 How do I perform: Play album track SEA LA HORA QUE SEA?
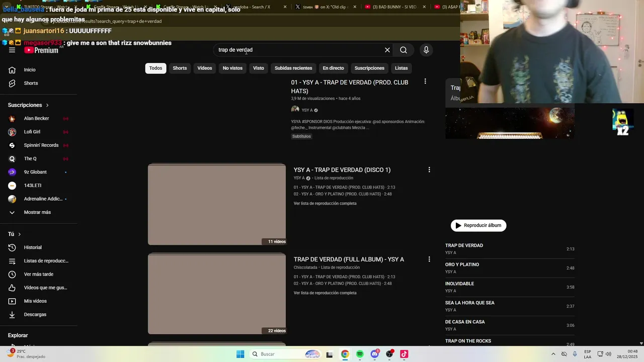coord(510,306)
